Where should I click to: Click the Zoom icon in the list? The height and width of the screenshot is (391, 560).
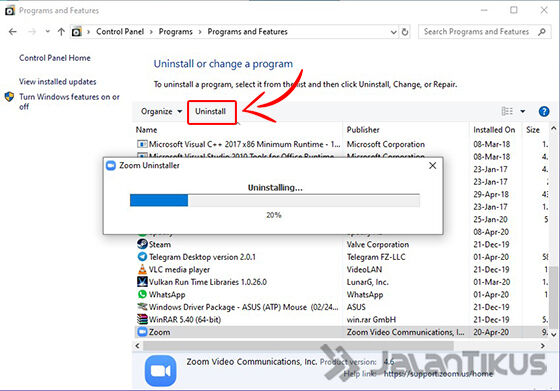[142, 332]
